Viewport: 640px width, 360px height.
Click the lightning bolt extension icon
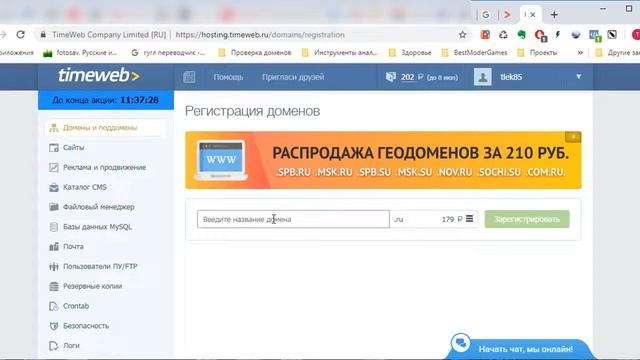(558, 35)
